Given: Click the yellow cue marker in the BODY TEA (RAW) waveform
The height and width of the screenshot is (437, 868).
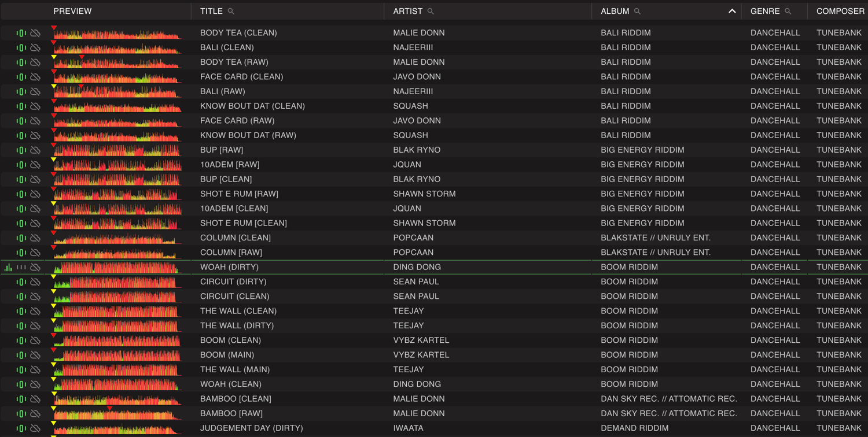Looking at the screenshot, I should (54, 57).
